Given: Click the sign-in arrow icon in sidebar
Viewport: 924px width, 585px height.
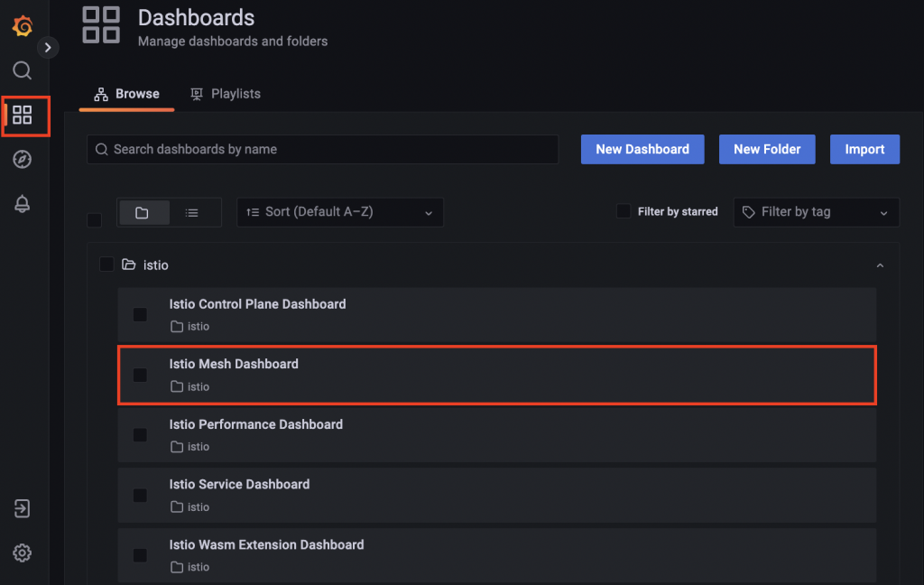Looking at the screenshot, I should click(23, 509).
